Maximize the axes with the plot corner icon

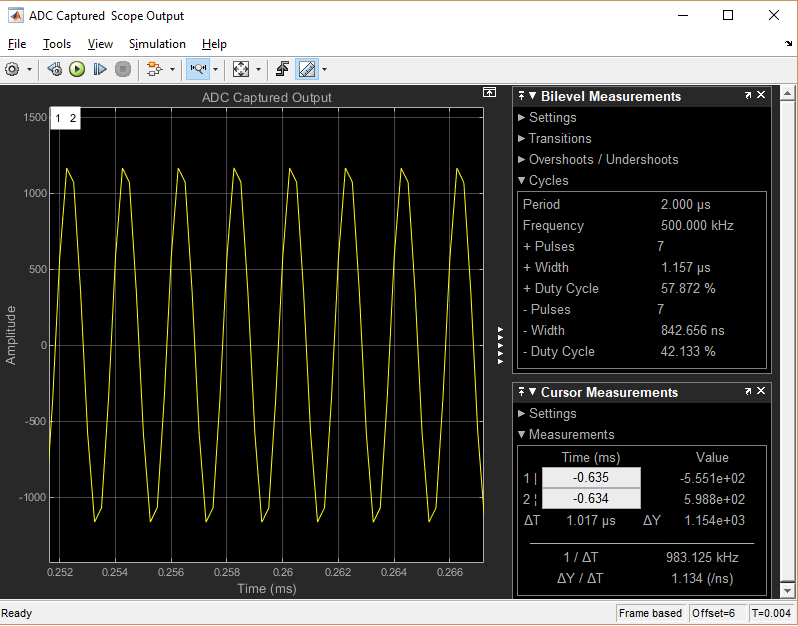coord(489,92)
